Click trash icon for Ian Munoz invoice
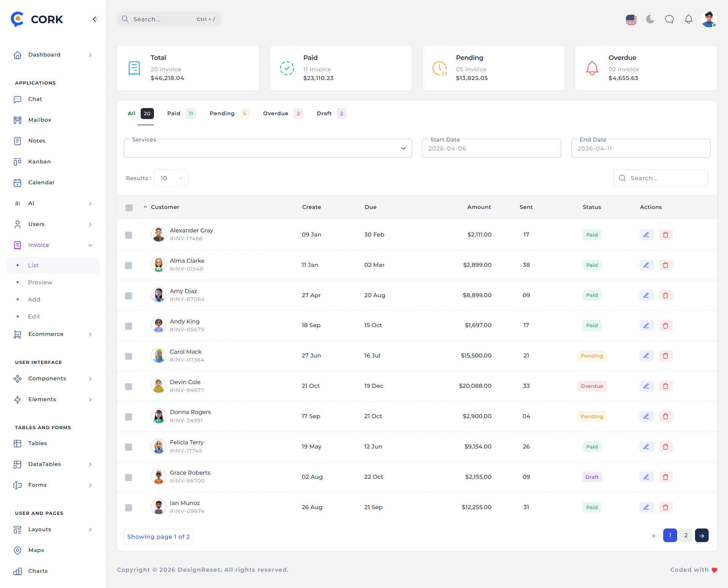The width and height of the screenshot is (728, 588). pyautogui.click(x=665, y=507)
